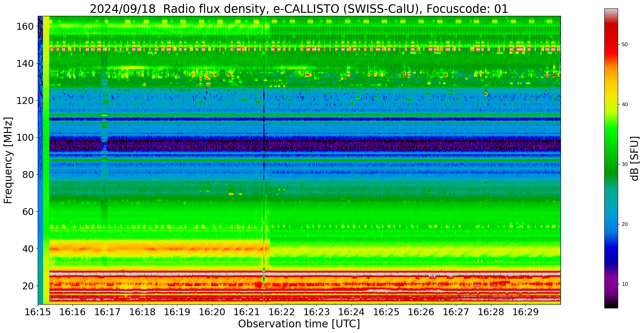Click the 20 MHz frequency tick label
644x333 pixels.
pyautogui.click(x=28, y=286)
